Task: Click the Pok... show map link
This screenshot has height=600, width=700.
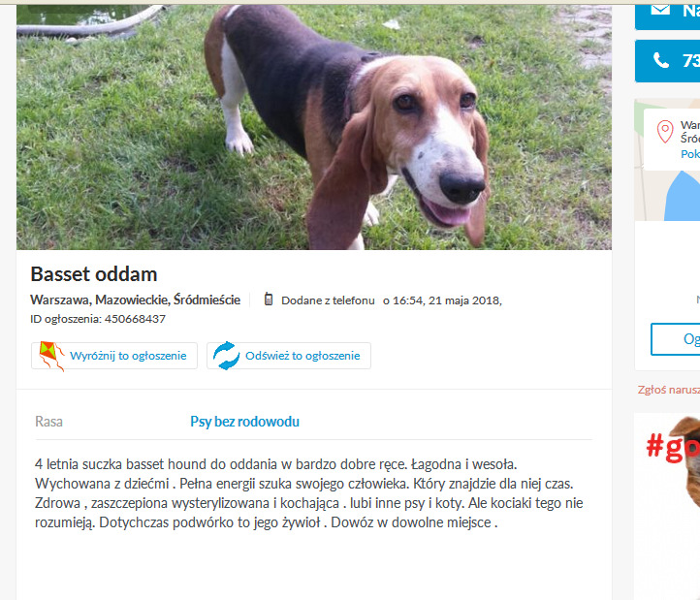Action: click(689, 154)
